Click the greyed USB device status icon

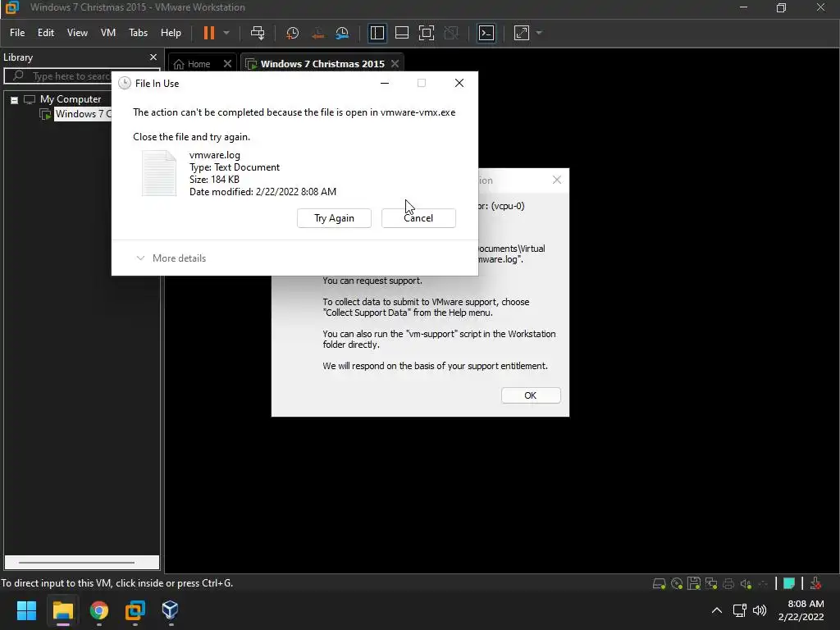tap(764, 583)
